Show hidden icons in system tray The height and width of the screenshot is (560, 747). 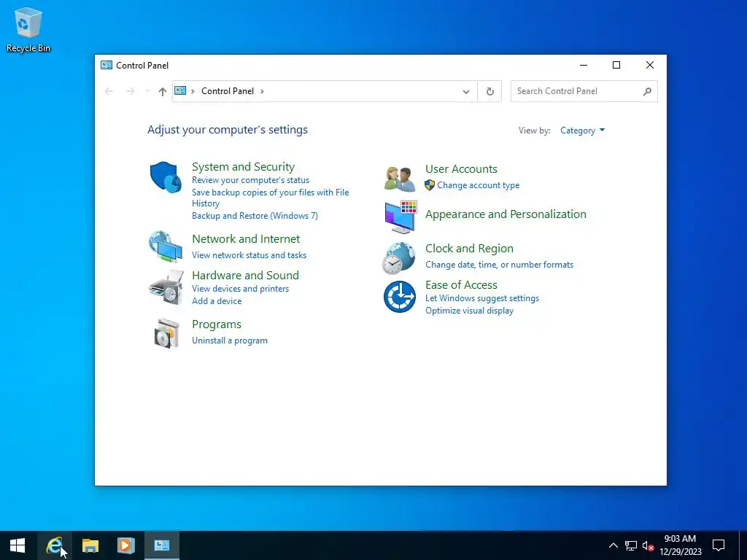(613, 545)
